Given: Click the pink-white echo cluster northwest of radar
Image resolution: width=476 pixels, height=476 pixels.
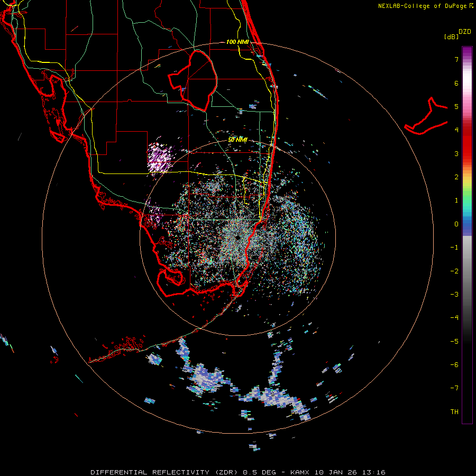Looking at the screenshot, I should (x=160, y=158).
